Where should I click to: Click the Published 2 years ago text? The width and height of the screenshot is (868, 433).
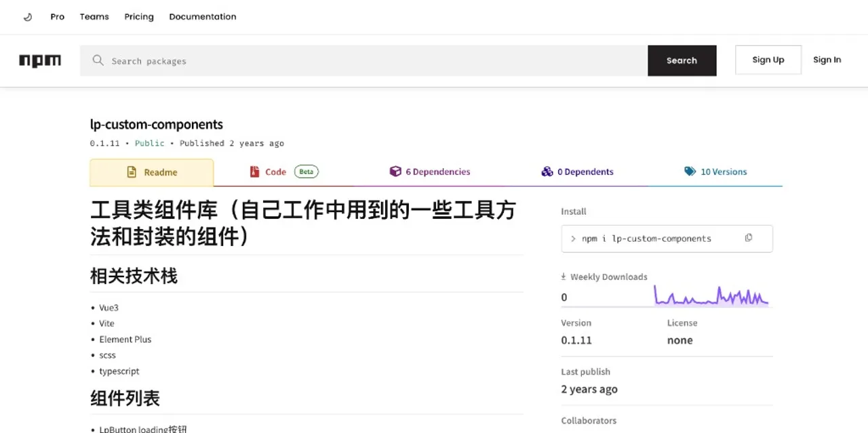click(x=232, y=143)
